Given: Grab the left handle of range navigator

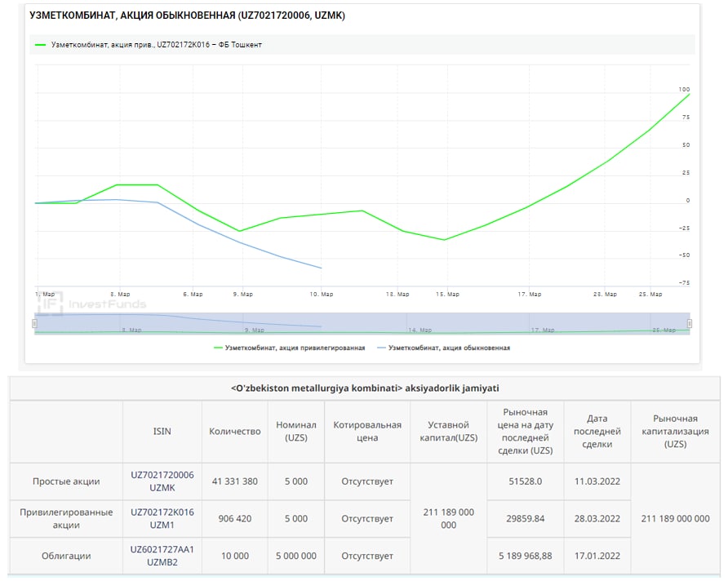Looking at the screenshot, I should tap(34, 323).
